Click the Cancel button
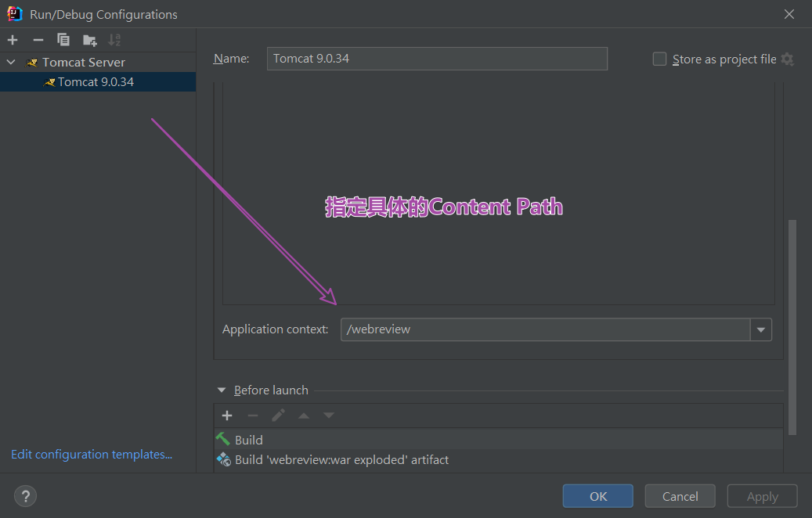 [x=680, y=496]
